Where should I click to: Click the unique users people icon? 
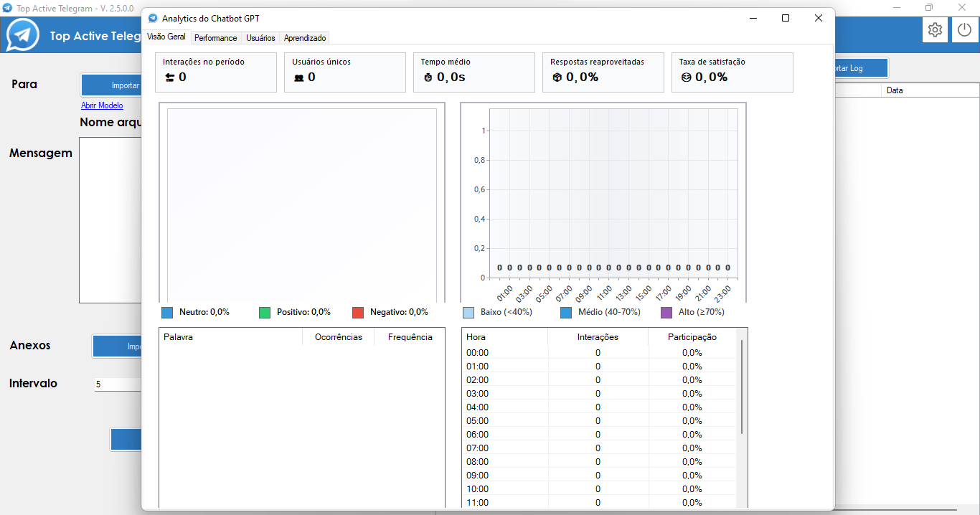pos(298,77)
